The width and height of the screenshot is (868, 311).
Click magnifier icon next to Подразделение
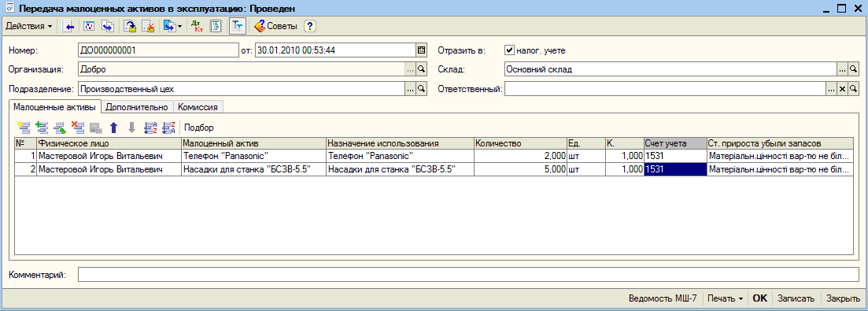(x=421, y=88)
